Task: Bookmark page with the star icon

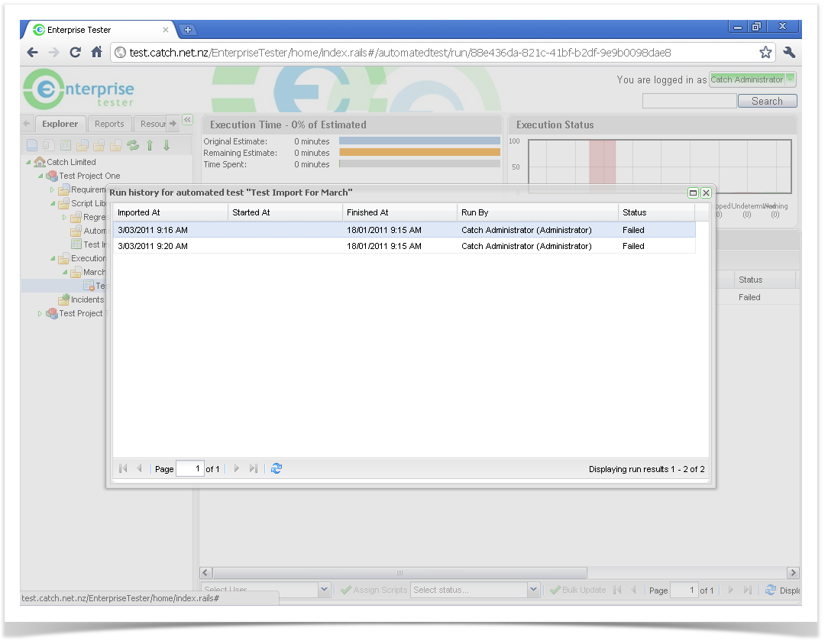Action: tap(765, 53)
